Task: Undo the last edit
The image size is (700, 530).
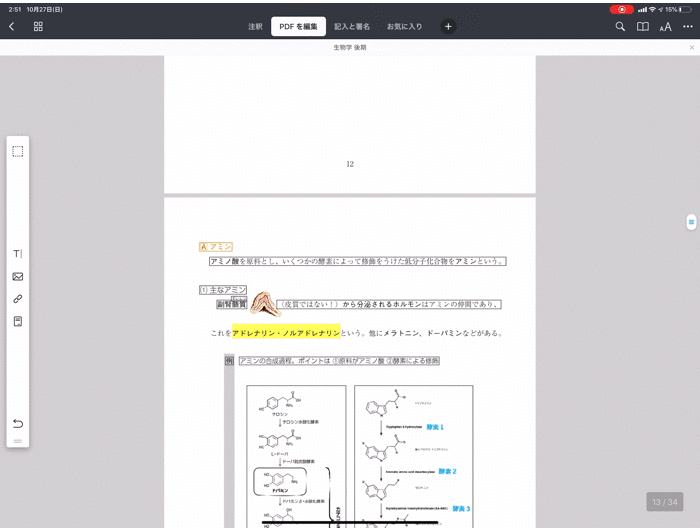Action: point(18,423)
